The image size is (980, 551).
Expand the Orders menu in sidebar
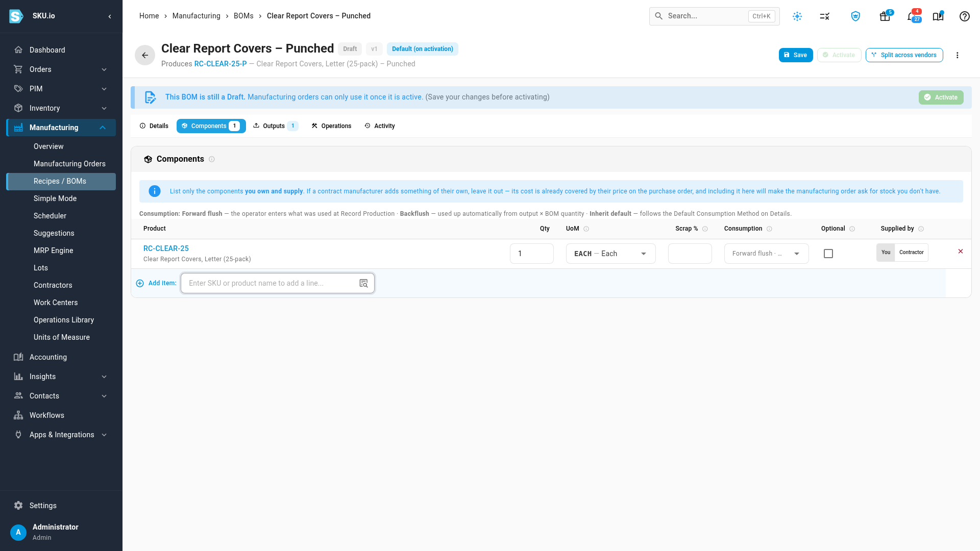(61, 69)
